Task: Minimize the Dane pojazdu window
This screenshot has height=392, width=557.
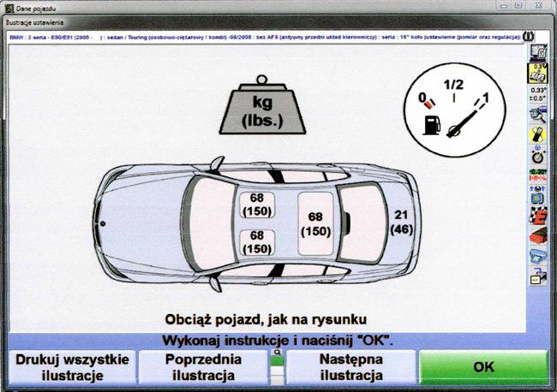Action: 503,5
